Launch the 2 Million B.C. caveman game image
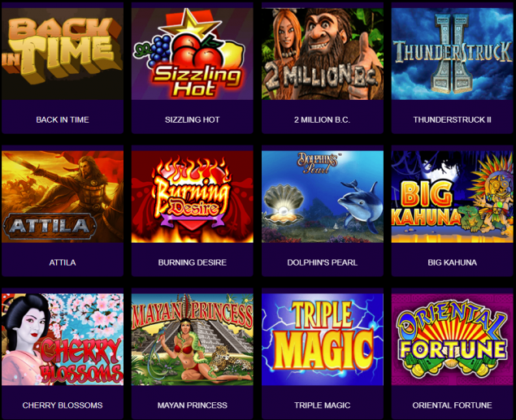This screenshot has height=420, width=516. point(323,54)
